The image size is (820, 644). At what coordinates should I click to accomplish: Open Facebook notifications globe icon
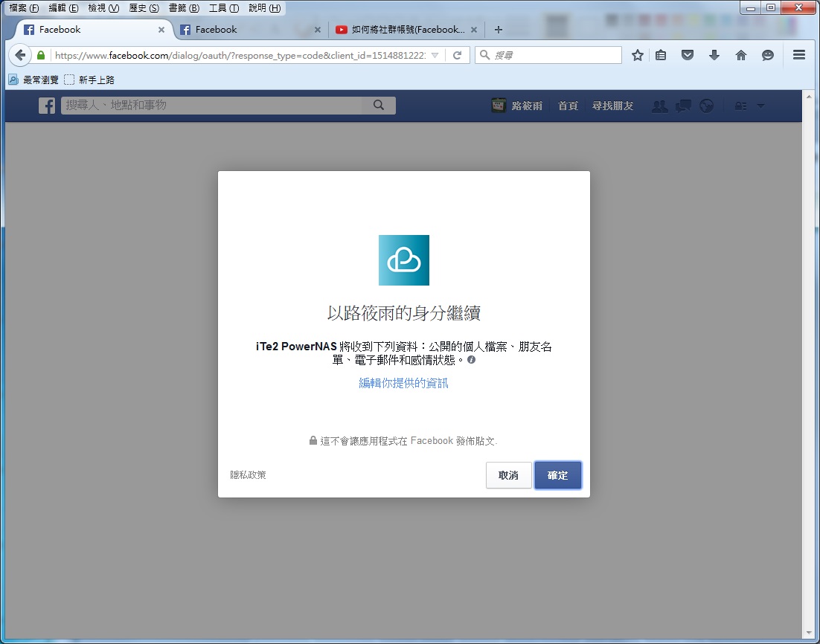[706, 106]
